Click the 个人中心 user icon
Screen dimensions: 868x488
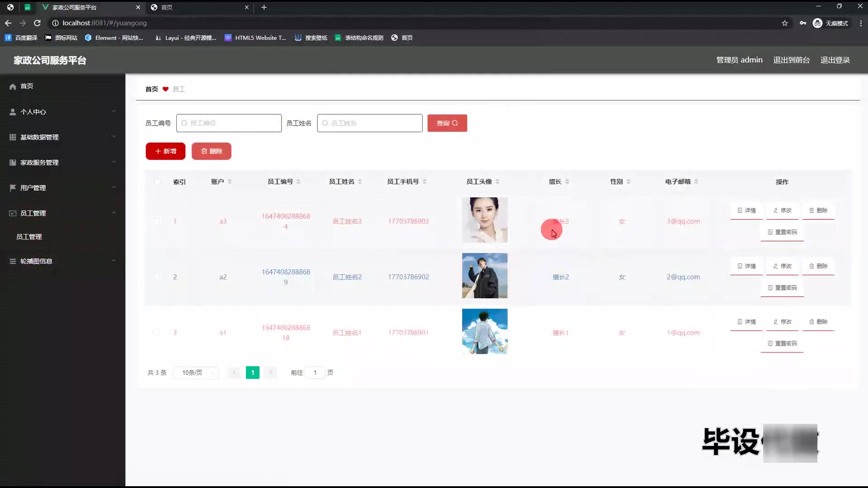13,112
